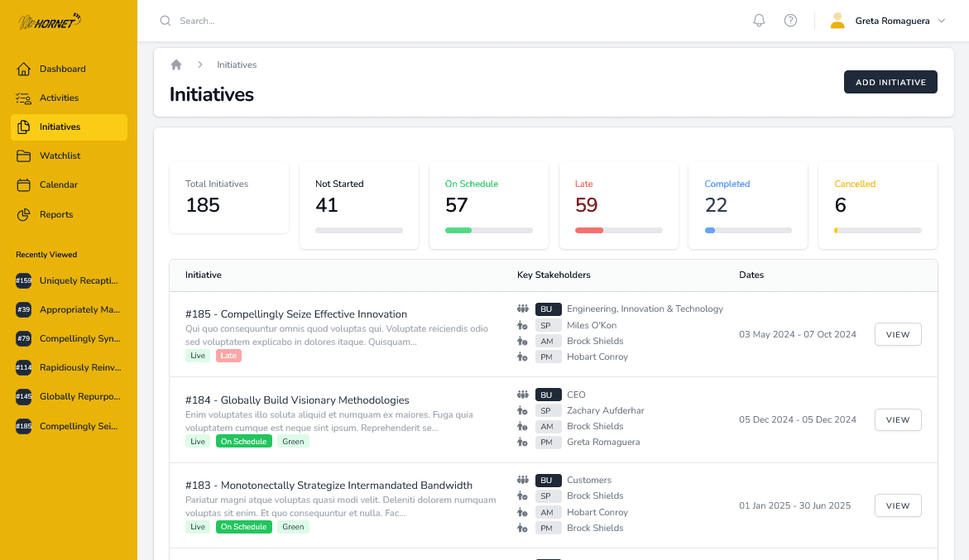The image size is (969, 560).
Task: Open the notifications bell icon
Action: click(759, 21)
